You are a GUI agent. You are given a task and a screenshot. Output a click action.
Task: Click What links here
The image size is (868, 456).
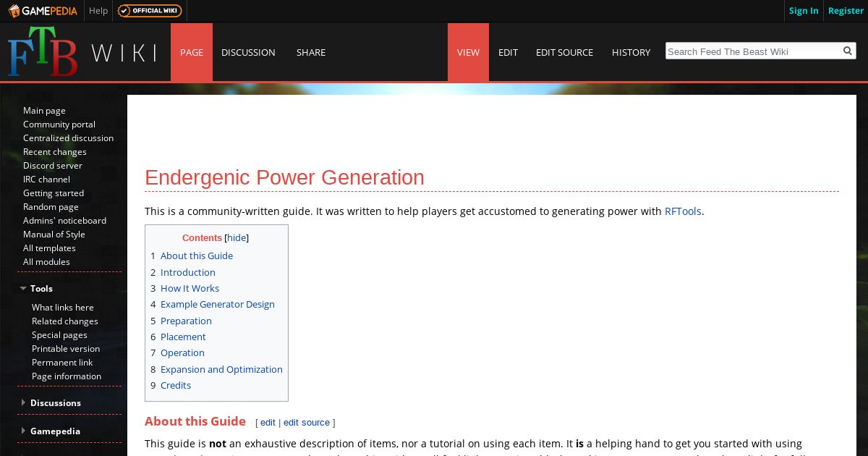(63, 307)
